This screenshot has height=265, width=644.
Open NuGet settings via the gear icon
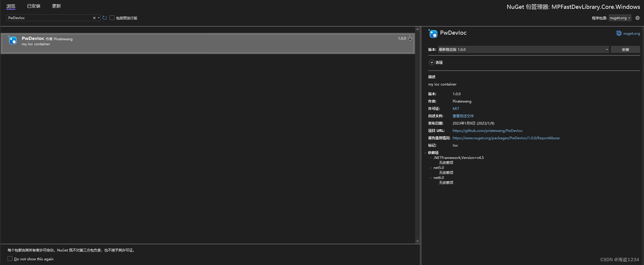638,18
